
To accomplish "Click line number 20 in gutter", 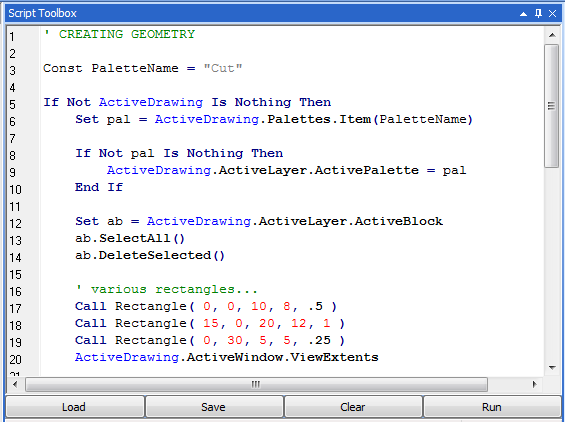I will coord(15,360).
